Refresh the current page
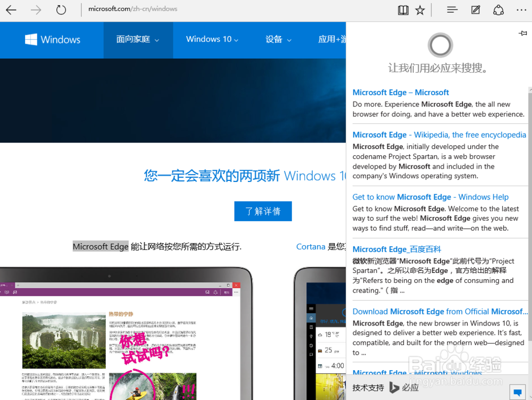The width and height of the screenshot is (532, 400). click(61, 10)
